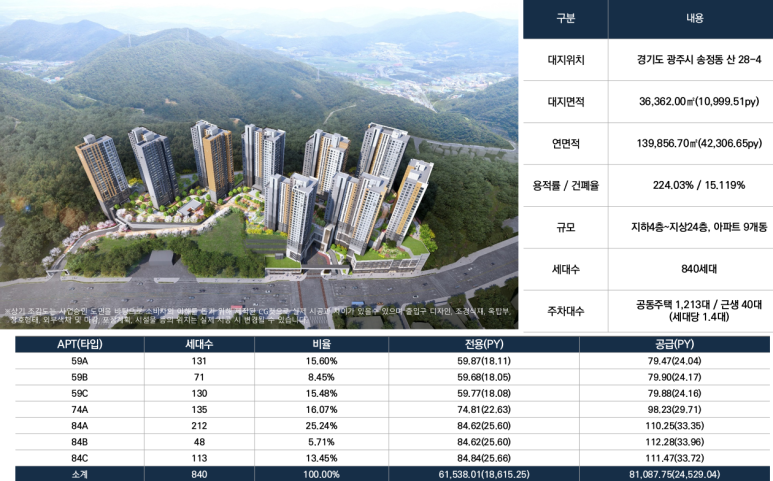Select the 59B type cell
The image size is (773, 481).
tap(79, 378)
